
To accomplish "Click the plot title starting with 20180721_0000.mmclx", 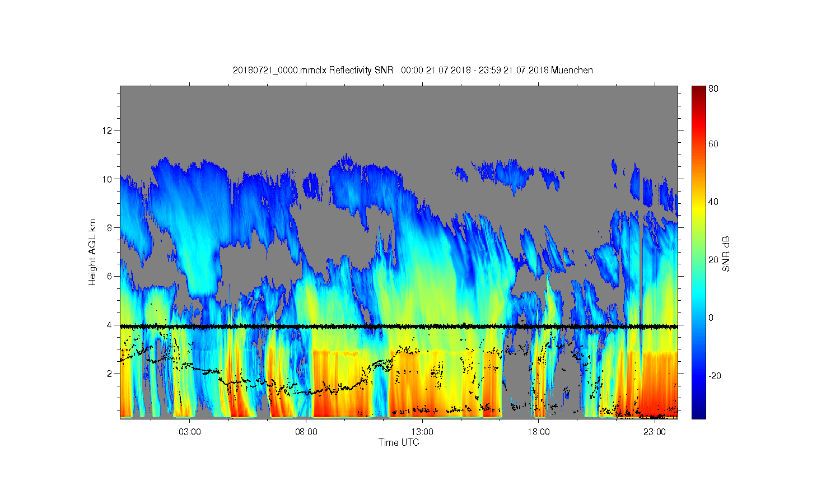I will click(x=413, y=70).
